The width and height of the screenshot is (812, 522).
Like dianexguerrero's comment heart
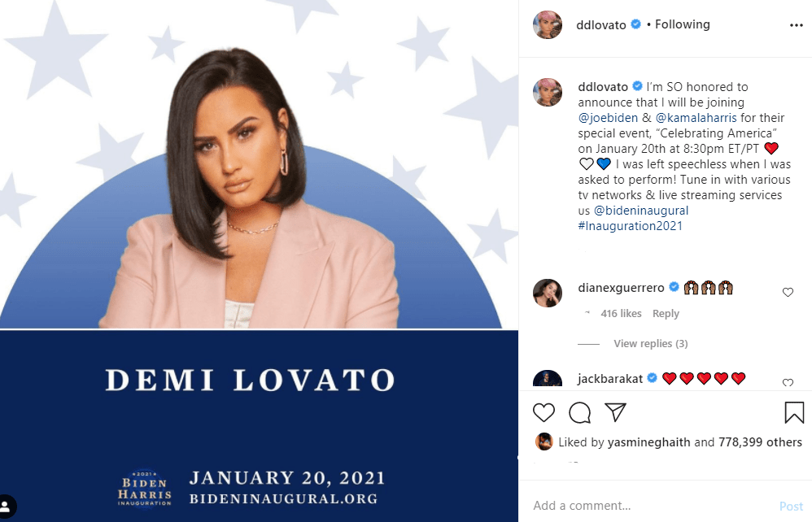pyautogui.click(x=788, y=292)
